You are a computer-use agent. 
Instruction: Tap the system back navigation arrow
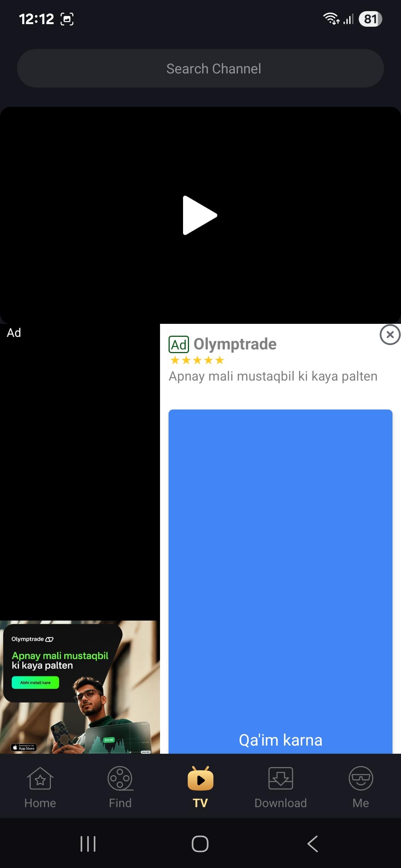[313, 844]
